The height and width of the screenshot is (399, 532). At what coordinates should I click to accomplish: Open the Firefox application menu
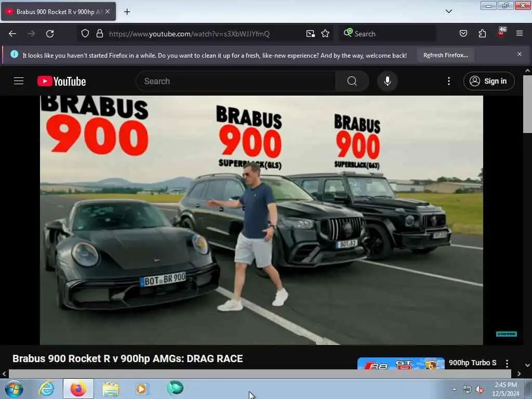click(x=520, y=34)
